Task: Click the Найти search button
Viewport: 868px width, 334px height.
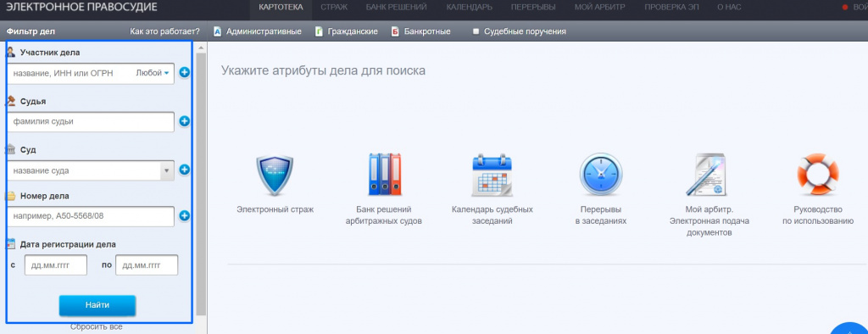Action: [x=97, y=305]
